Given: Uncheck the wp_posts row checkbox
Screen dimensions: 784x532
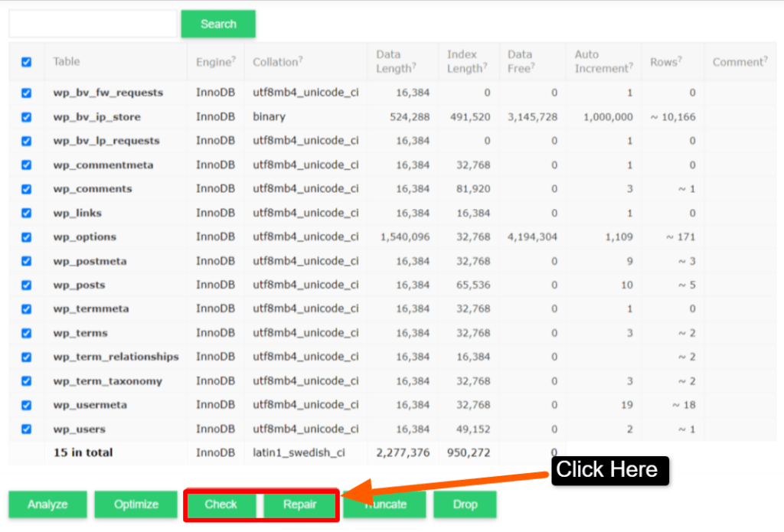Looking at the screenshot, I should point(27,285).
